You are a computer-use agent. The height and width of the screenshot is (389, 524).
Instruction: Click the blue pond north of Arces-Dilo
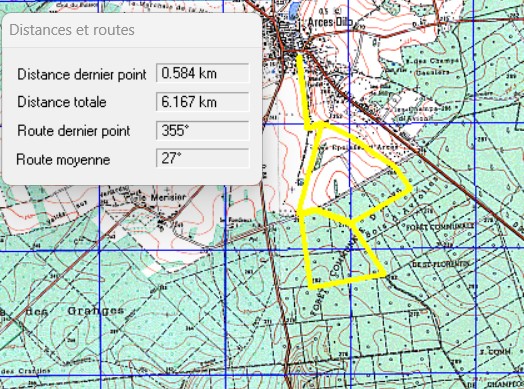[x=295, y=9]
